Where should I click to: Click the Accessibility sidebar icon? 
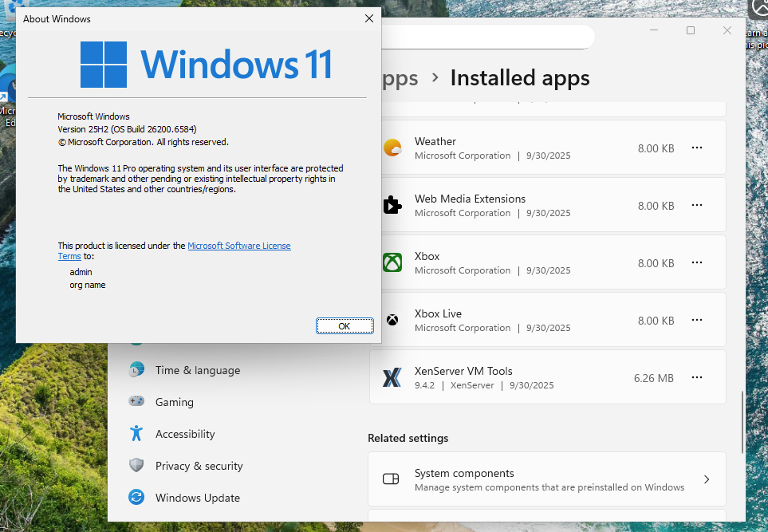[137, 434]
